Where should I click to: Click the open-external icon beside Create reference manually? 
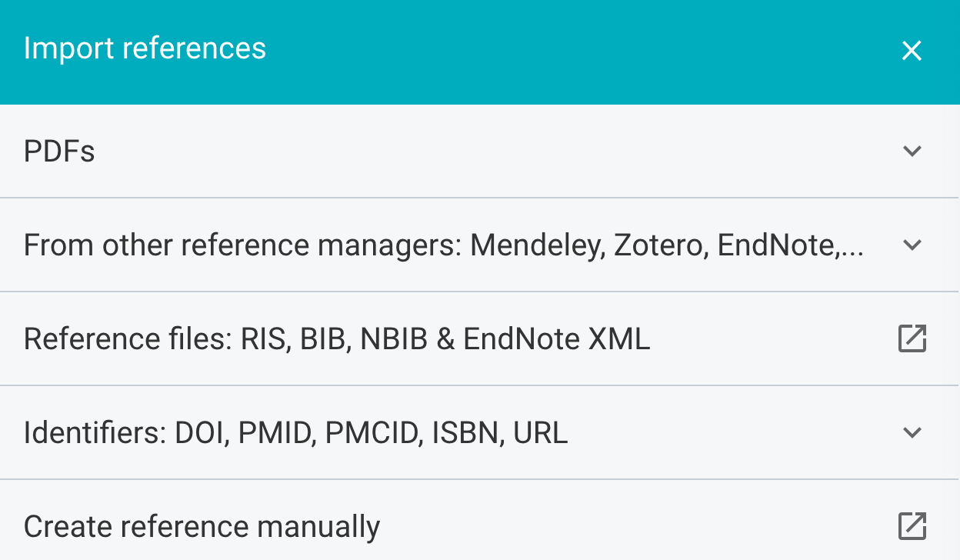coord(912,527)
